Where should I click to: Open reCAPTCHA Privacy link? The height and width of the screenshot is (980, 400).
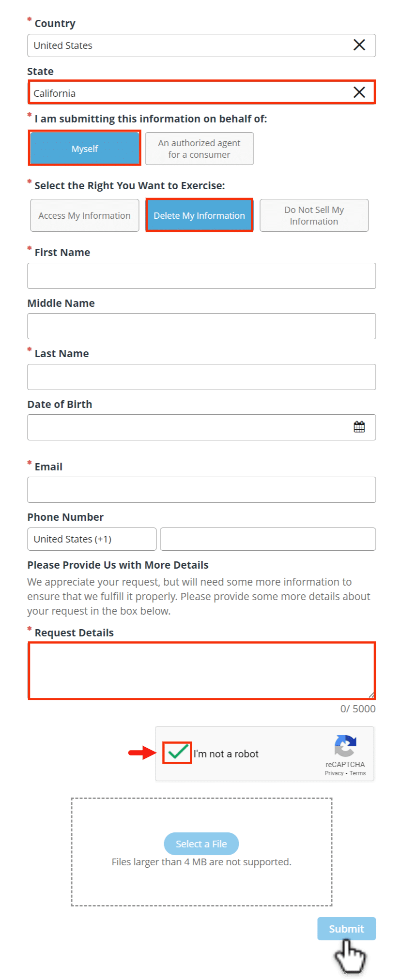334,773
